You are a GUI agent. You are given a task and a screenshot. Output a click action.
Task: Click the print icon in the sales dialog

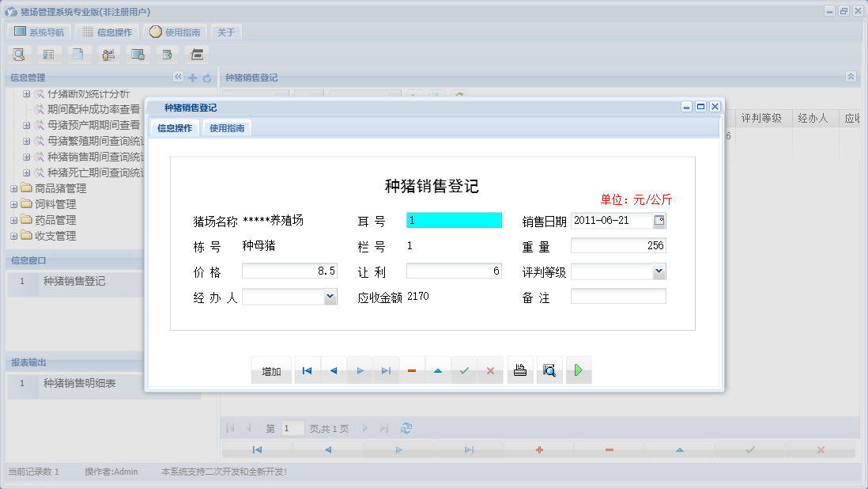point(519,370)
